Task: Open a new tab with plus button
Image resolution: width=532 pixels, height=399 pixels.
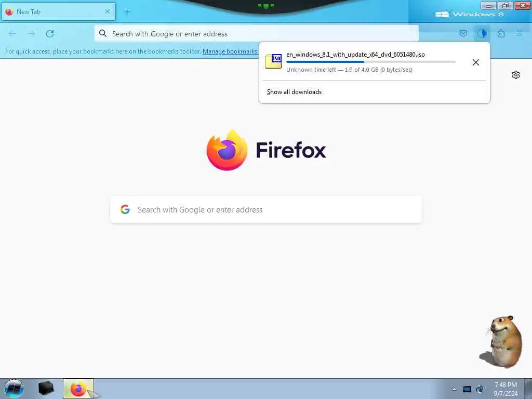Action: tap(127, 12)
